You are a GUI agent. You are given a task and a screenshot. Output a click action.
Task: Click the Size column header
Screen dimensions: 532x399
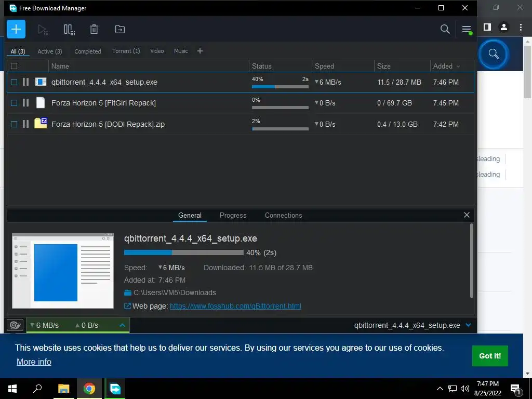[403, 66]
